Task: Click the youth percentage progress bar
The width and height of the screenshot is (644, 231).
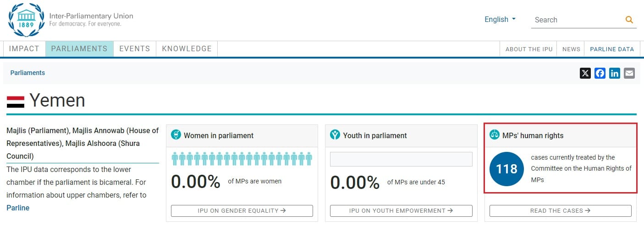Action: (401, 159)
